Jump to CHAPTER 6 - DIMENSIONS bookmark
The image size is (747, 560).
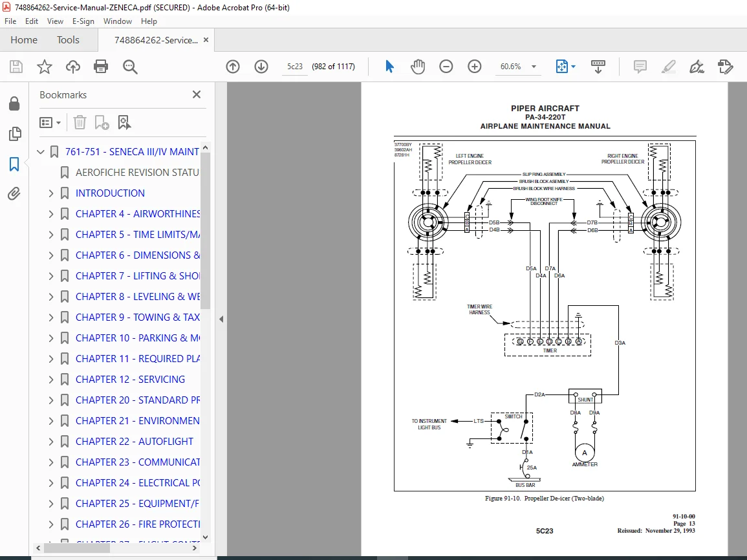[x=137, y=255]
